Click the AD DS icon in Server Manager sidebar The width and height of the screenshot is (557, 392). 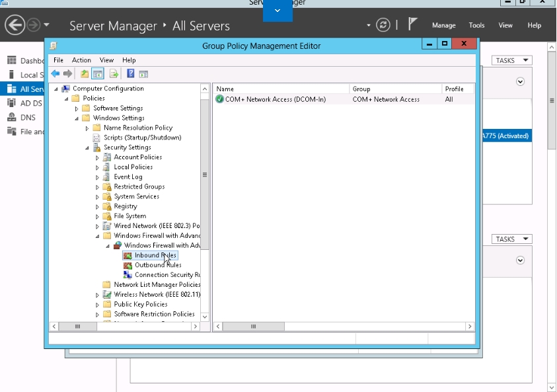click(x=12, y=102)
